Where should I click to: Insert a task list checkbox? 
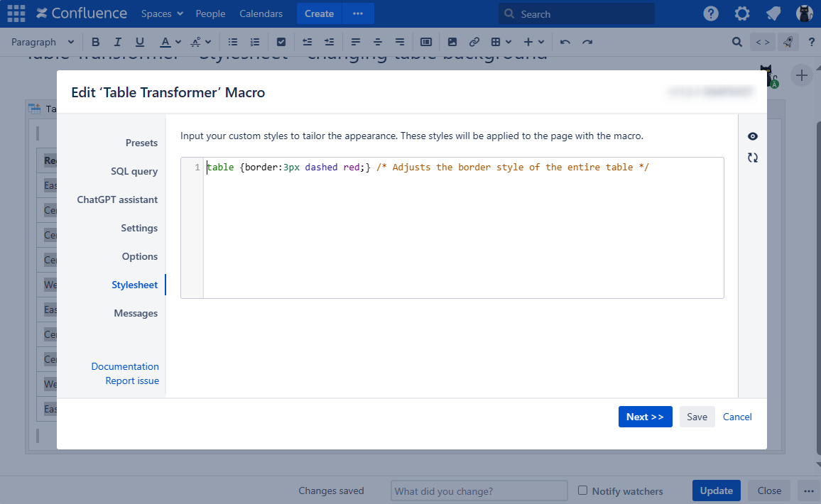(281, 42)
